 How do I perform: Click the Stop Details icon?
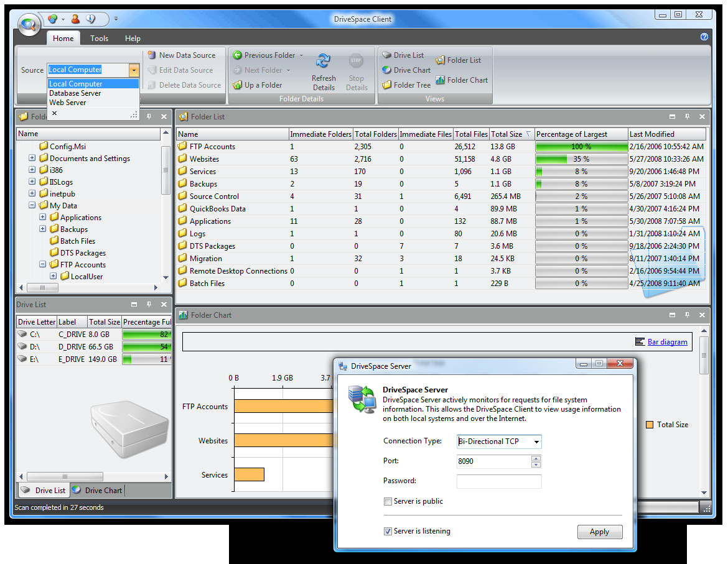click(356, 61)
